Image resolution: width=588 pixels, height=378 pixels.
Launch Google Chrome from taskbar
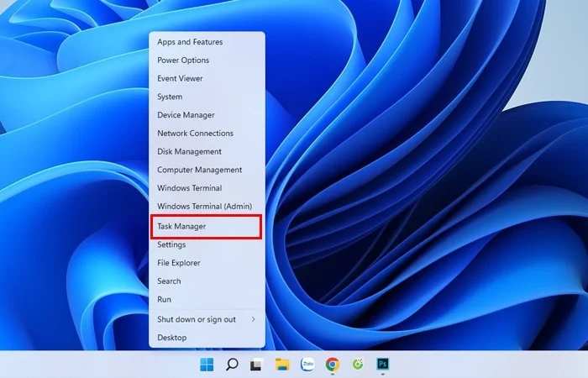click(x=333, y=364)
